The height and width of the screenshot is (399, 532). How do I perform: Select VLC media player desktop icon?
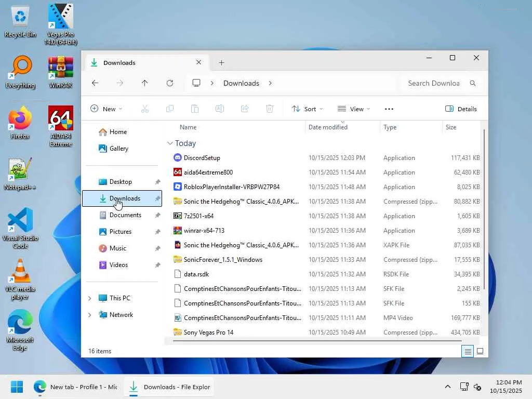tap(20, 279)
